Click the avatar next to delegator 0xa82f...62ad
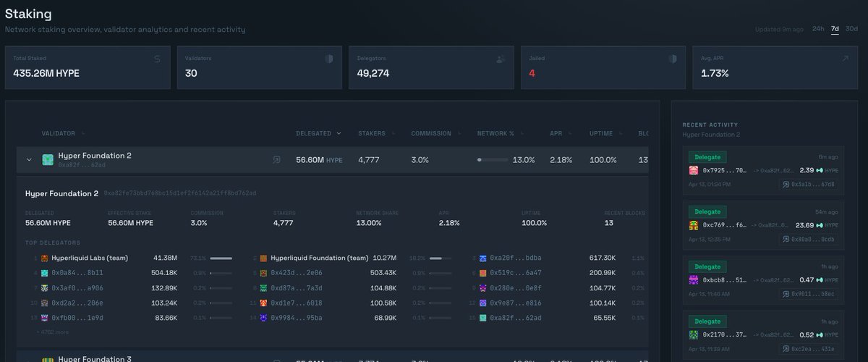Screen dimensions: 868x362 (x=482, y=319)
